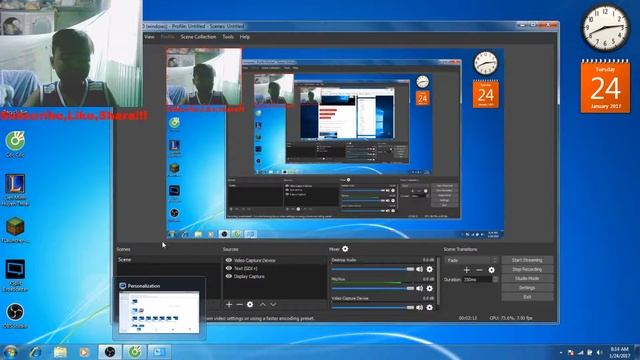Open the Mixer settings gear
This screenshot has height=360, width=640.
pos(345,249)
